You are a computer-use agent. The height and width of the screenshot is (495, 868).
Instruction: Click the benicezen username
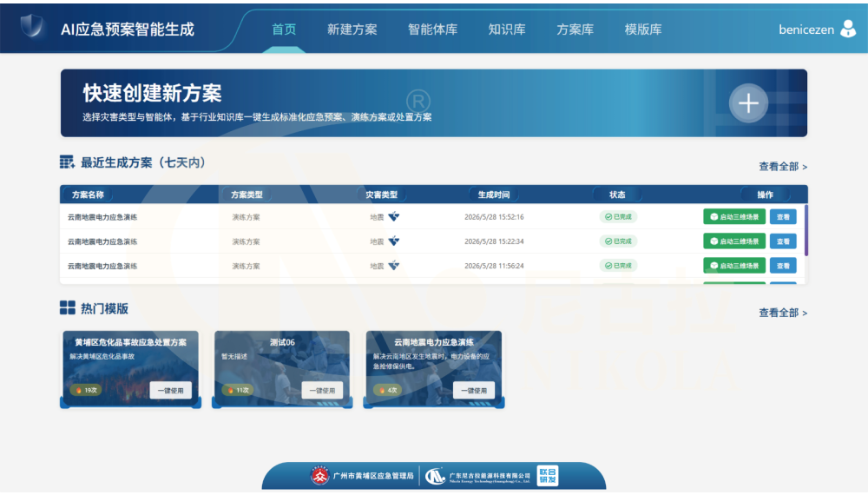806,30
